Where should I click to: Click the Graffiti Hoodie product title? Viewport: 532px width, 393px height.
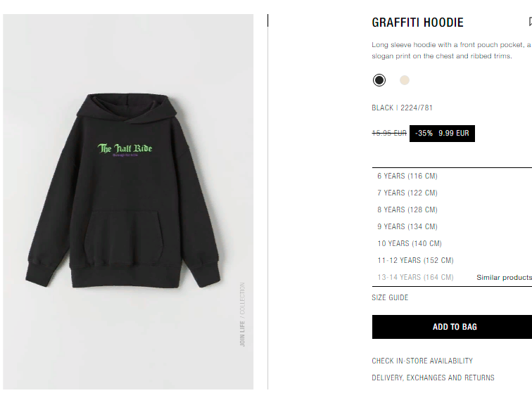point(417,22)
